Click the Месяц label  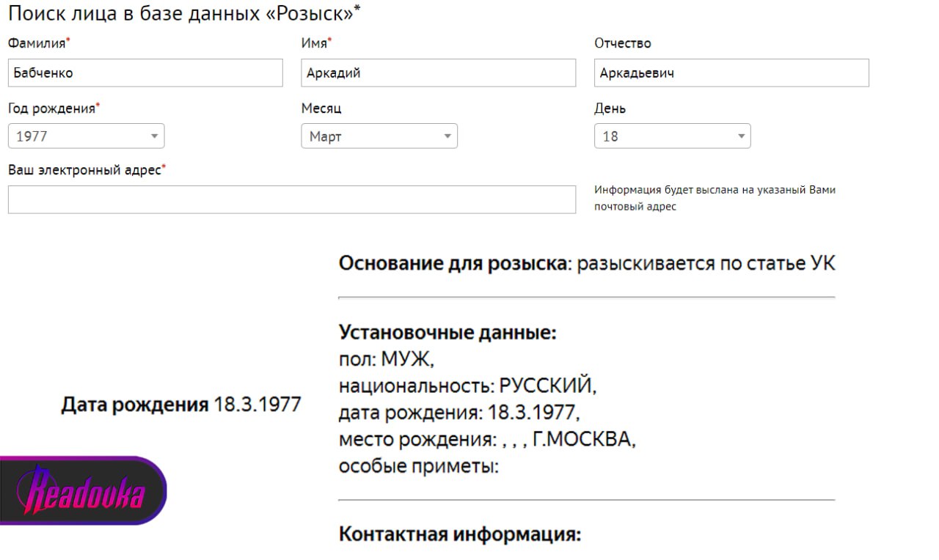click(x=321, y=108)
